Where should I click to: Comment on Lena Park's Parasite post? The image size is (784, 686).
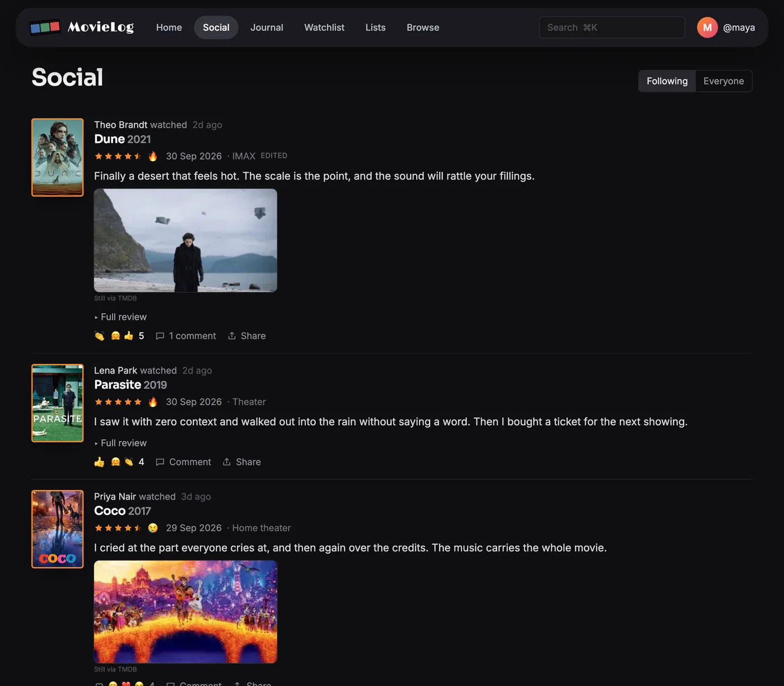(x=183, y=462)
